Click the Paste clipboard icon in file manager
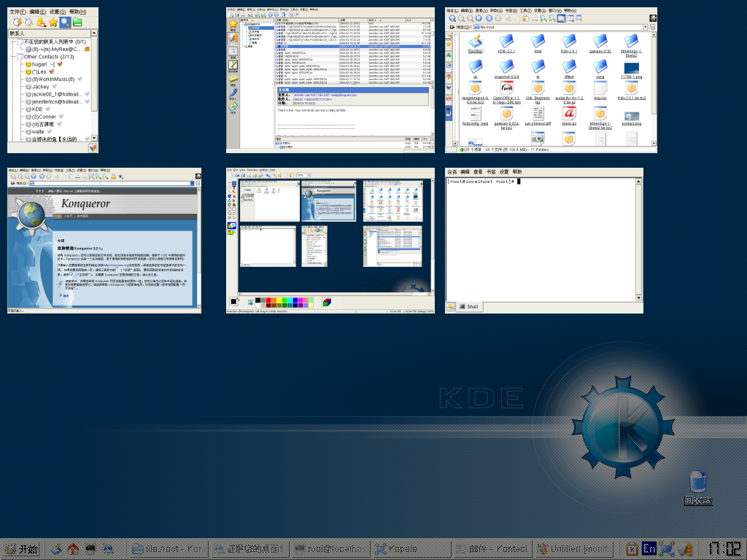 click(x=525, y=18)
